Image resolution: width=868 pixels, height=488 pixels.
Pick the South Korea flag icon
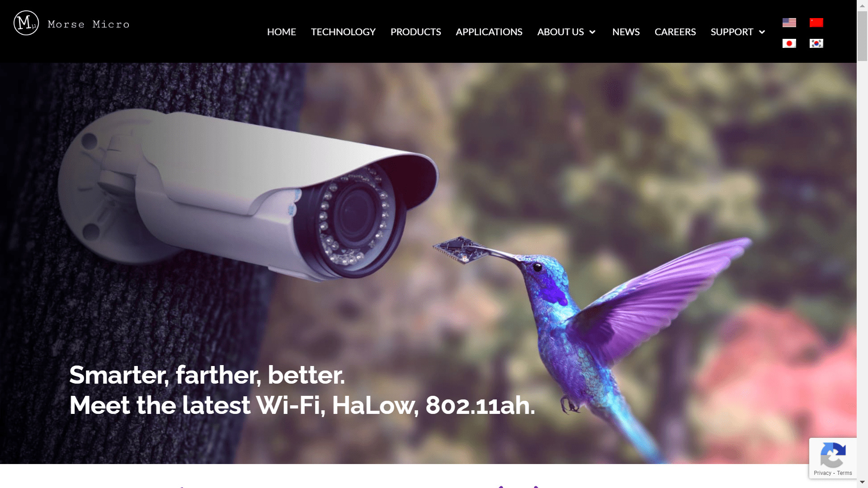[816, 43]
